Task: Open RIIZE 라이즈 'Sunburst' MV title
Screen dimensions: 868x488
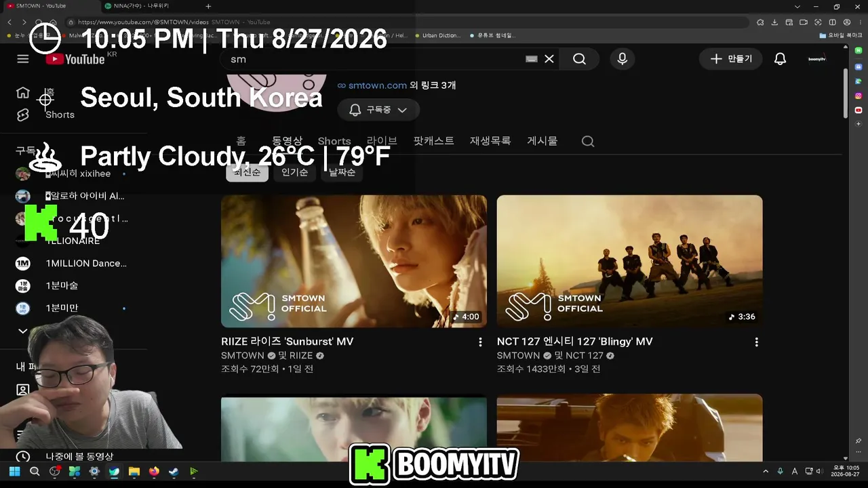Action: pos(288,342)
